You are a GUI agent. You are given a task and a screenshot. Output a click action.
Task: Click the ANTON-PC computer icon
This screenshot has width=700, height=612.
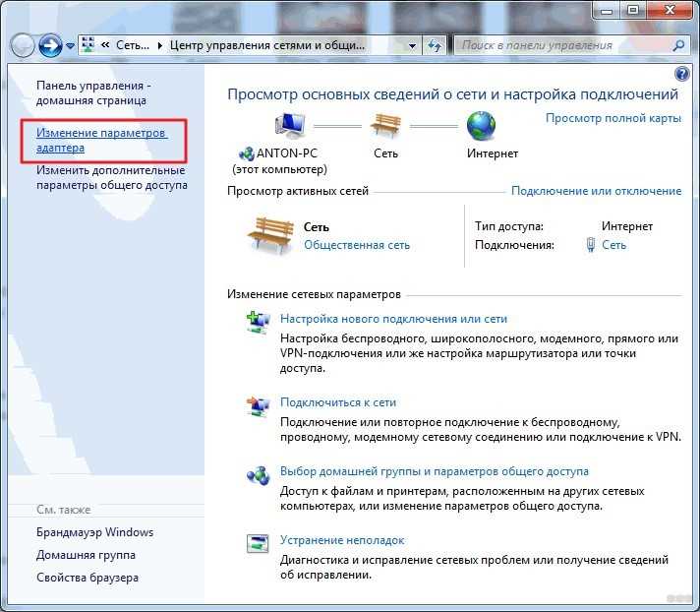(290, 125)
